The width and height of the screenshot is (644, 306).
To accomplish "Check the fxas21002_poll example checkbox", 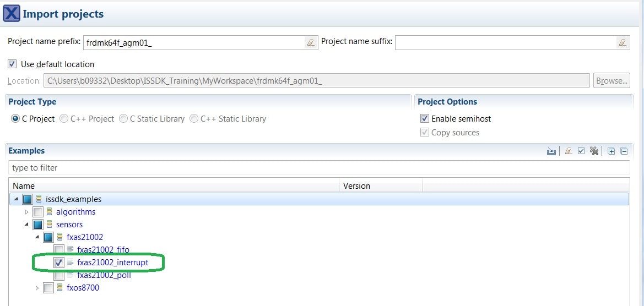I will [59, 275].
